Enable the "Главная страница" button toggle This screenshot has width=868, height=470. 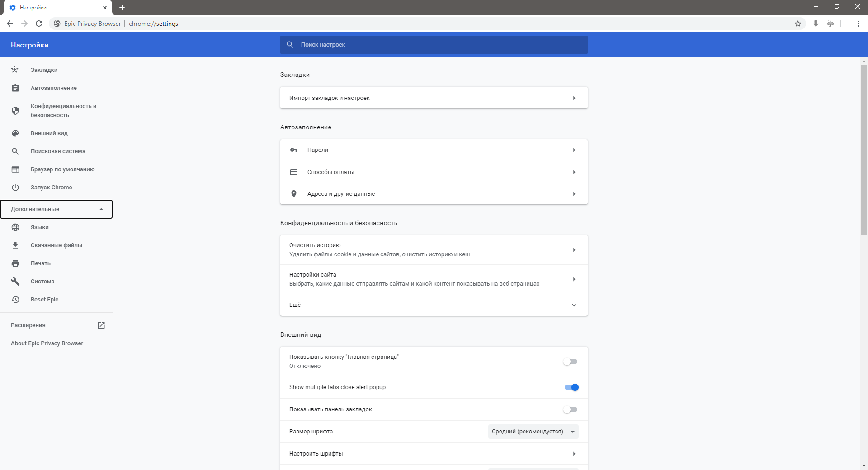coord(570,362)
